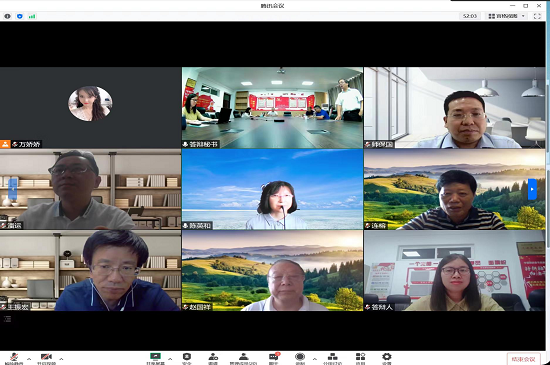The height and width of the screenshot is (365, 550).
Task: Open the chat with notification badge
Action: [x=274, y=358]
